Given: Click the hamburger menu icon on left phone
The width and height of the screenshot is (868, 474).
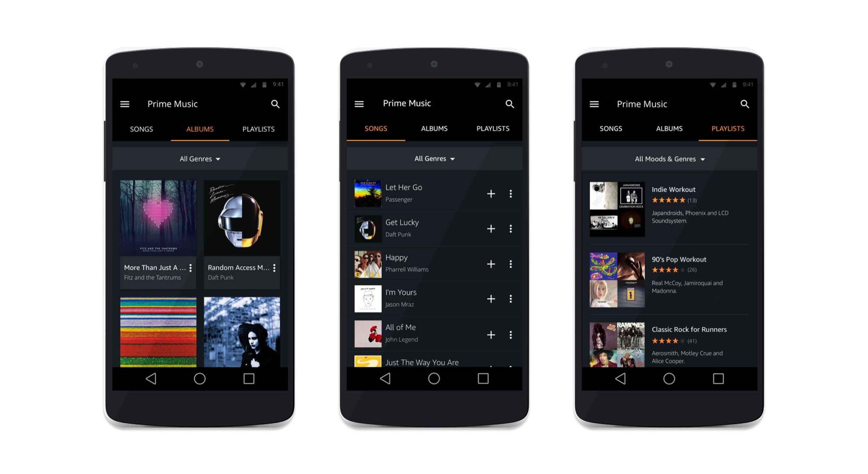Looking at the screenshot, I should tap(125, 104).
